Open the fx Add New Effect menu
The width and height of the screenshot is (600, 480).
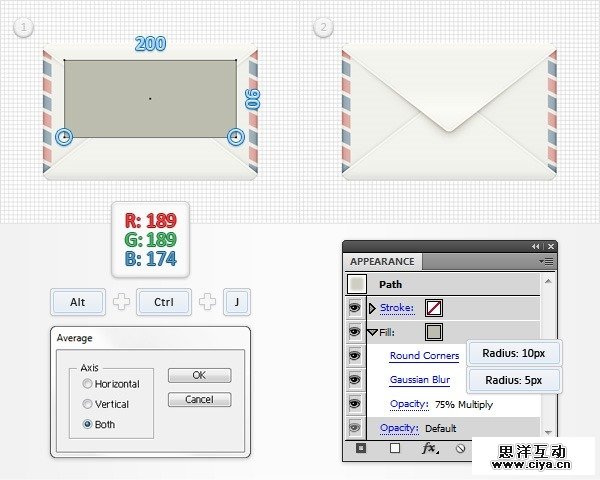tap(430, 449)
